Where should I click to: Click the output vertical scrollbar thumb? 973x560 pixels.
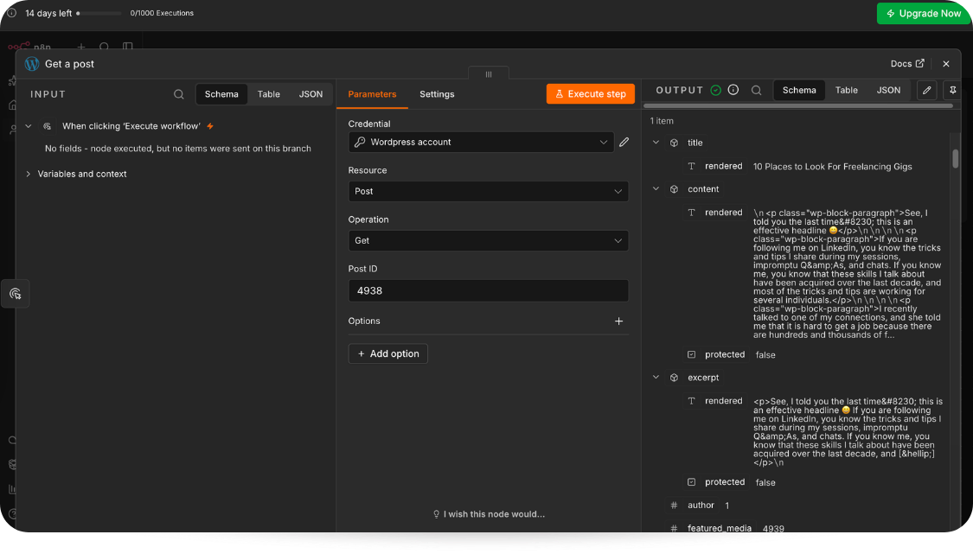coord(956,158)
